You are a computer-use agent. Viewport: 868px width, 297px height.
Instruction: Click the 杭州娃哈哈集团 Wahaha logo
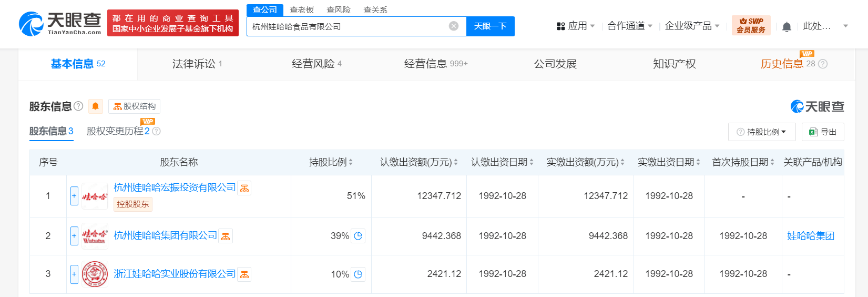tap(95, 236)
